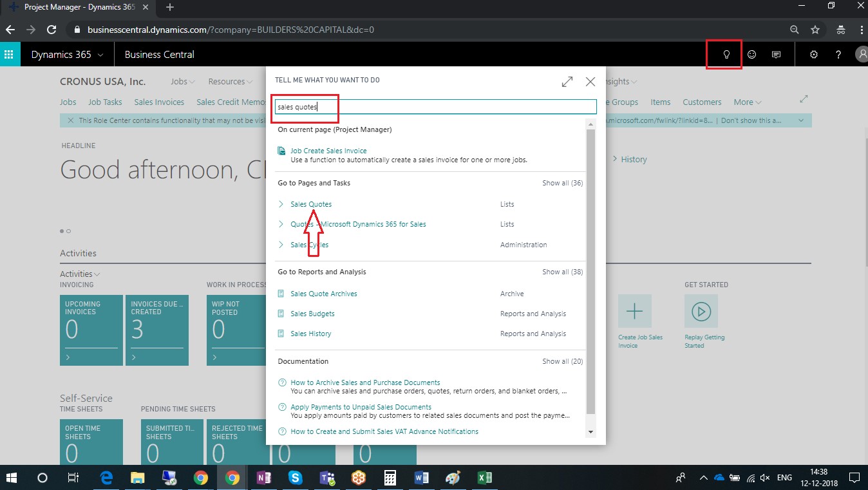Image resolution: width=868 pixels, height=490 pixels.
Task: Expand the Resources menu dropdown
Action: pyautogui.click(x=231, y=82)
